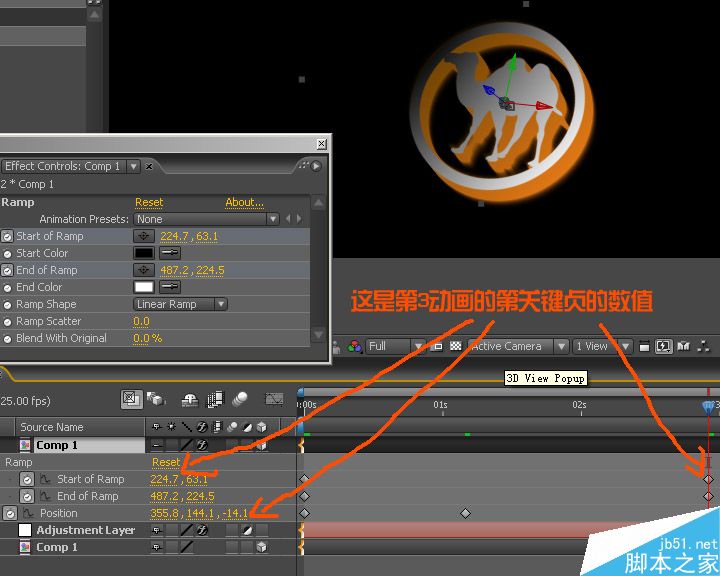
Task: Toggle adjustment switch on Adjustment Layer row
Action: pos(247,531)
